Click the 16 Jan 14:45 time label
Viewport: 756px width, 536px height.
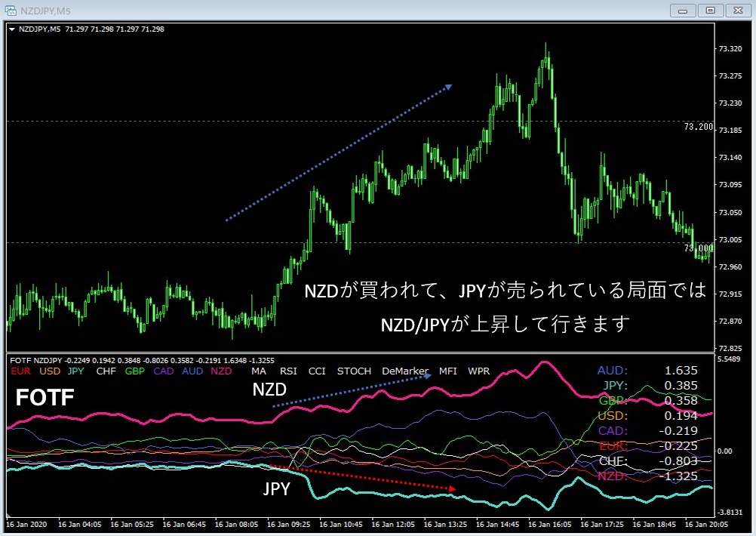click(x=497, y=525)
